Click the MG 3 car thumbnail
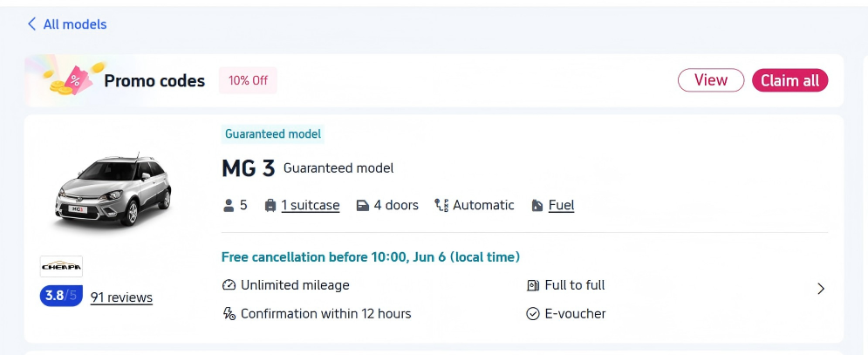 [x=113, y=189]
